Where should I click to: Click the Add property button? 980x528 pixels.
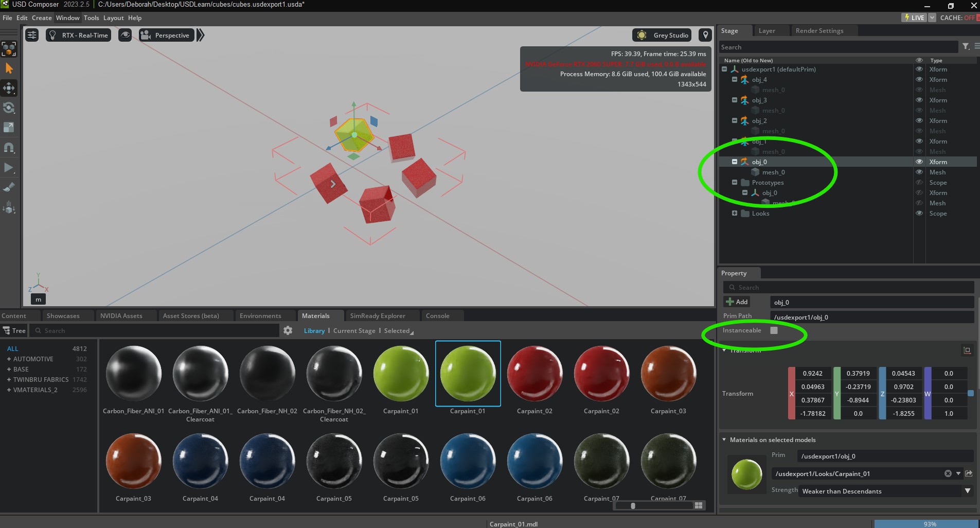tap(737, 302)
